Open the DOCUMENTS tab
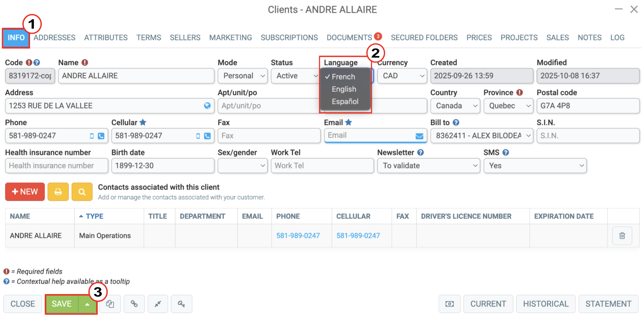 pos(349,37)
